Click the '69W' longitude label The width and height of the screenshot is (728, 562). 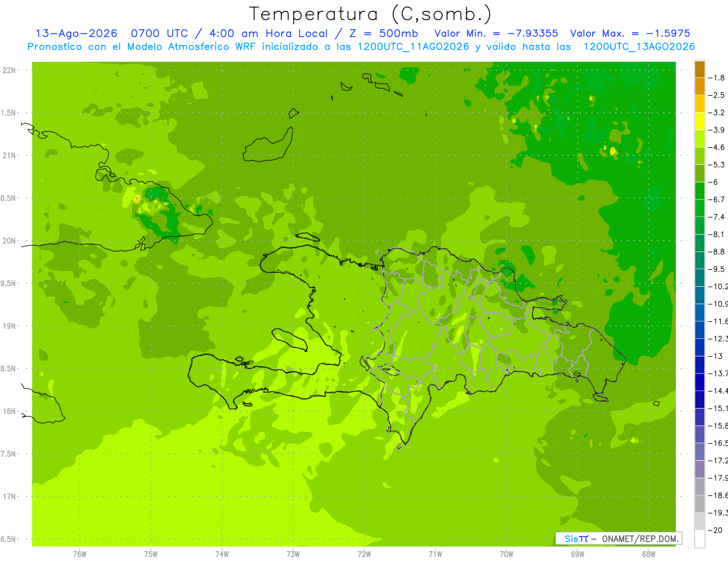(578, 554)
